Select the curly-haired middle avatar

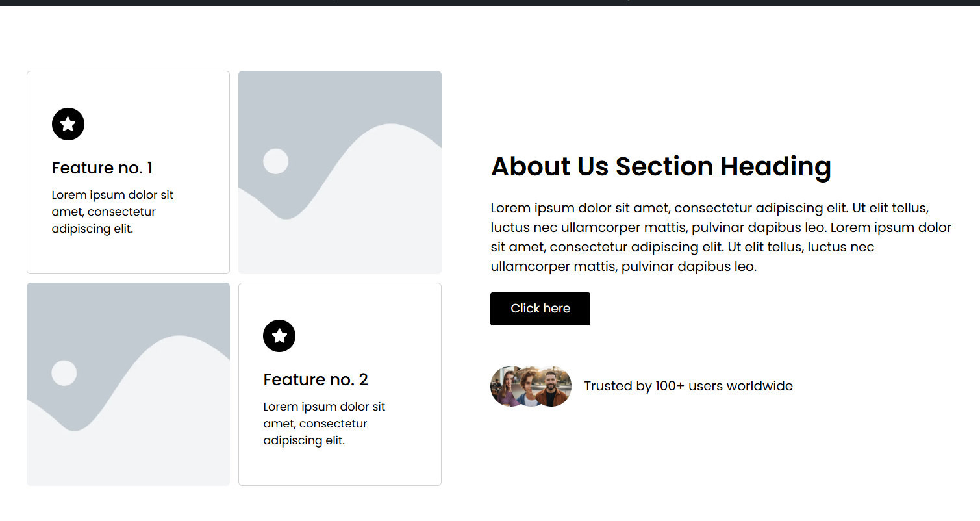[x=528, y=387]
